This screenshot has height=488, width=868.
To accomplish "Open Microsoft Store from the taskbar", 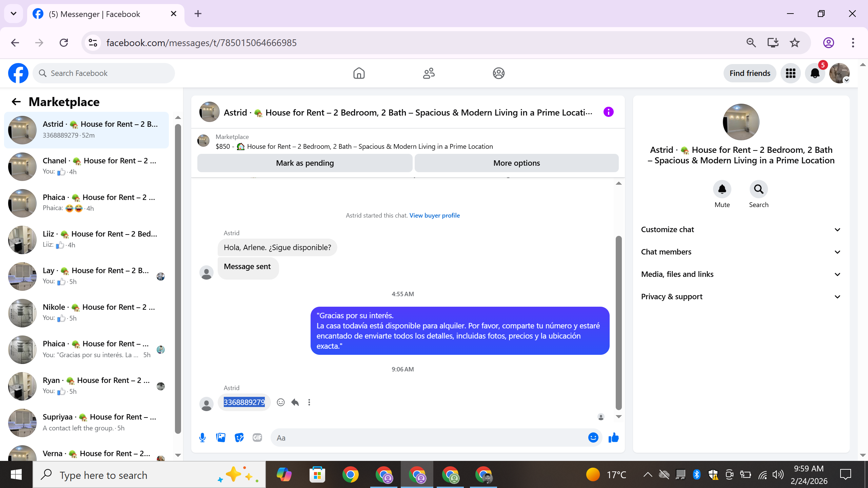I will pyautogui.click(x=317, y=475).
